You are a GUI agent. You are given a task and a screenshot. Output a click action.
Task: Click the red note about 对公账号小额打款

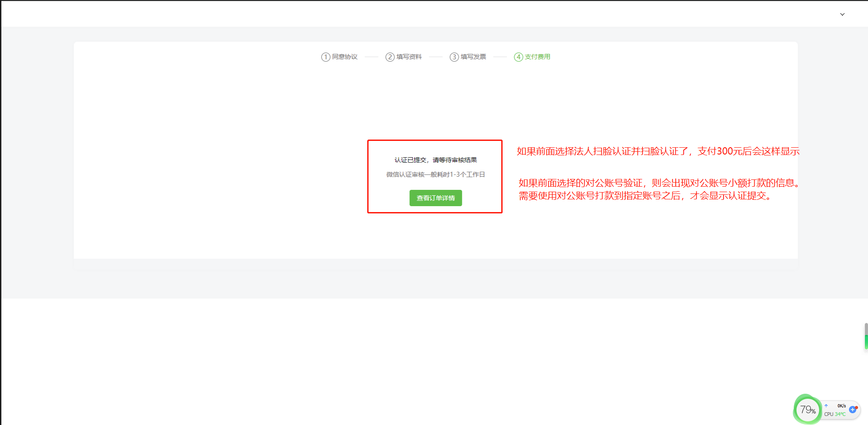click(659, 183)
